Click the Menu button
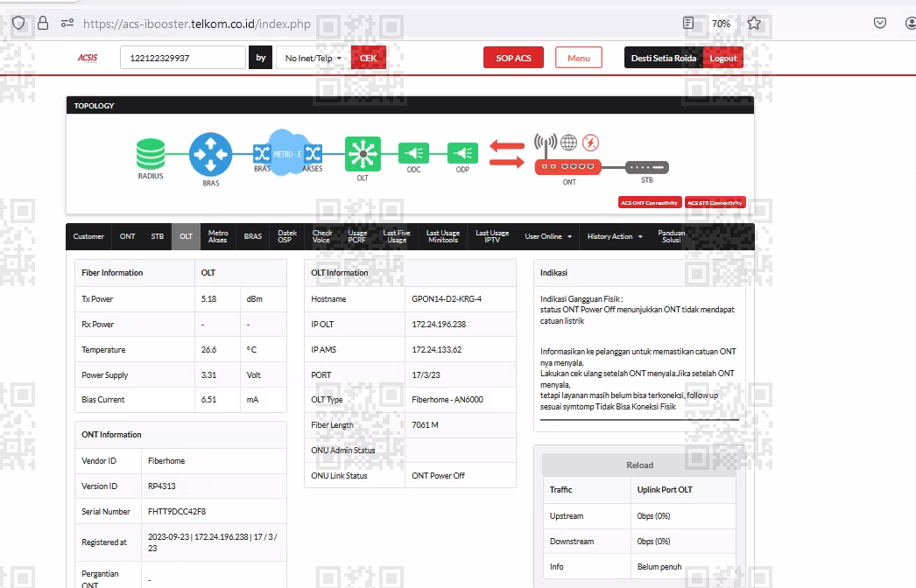Screen dimensions: 916x588 click(578, 58)
